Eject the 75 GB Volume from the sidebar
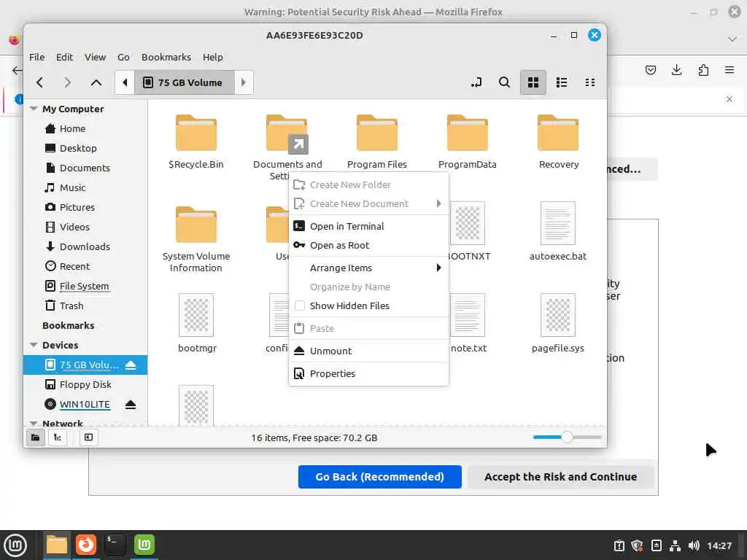Screen dimensions: 747x560 pyautogui.click(x=131, y=365)
